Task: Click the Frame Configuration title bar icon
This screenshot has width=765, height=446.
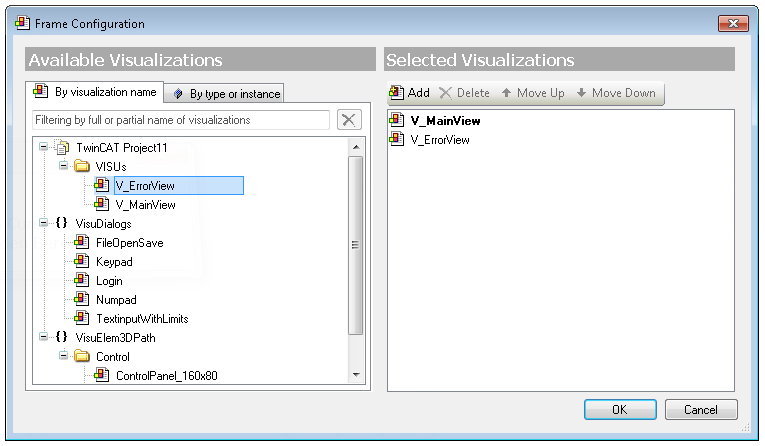Action: click(22, 22)
